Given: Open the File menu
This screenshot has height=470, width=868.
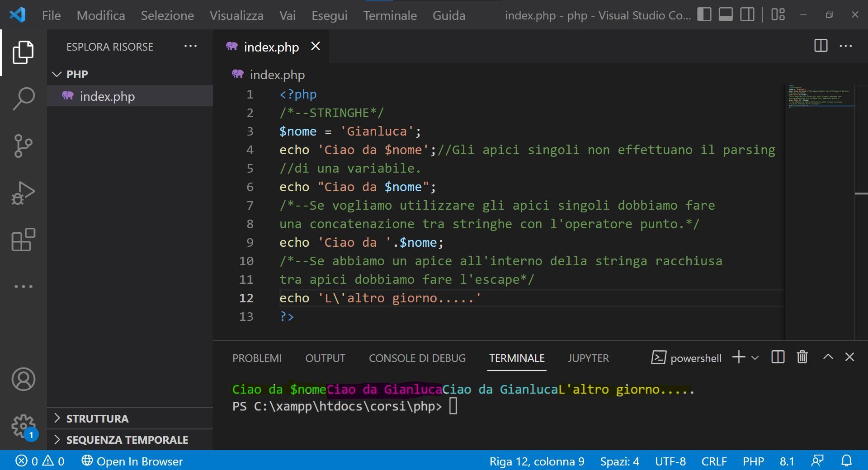Looking at the screenshot, I should tap(51, 15).
